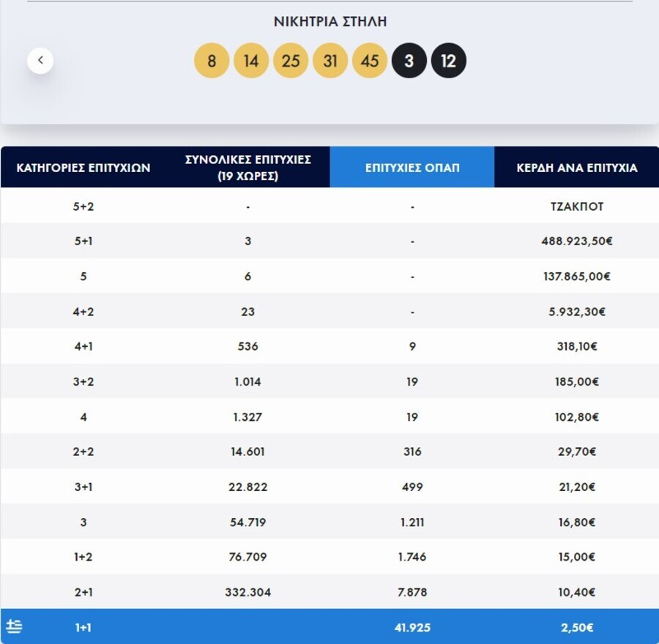Click the previous draw chevron arrow
Screen dimensions: 659x644
pos(40,61)
